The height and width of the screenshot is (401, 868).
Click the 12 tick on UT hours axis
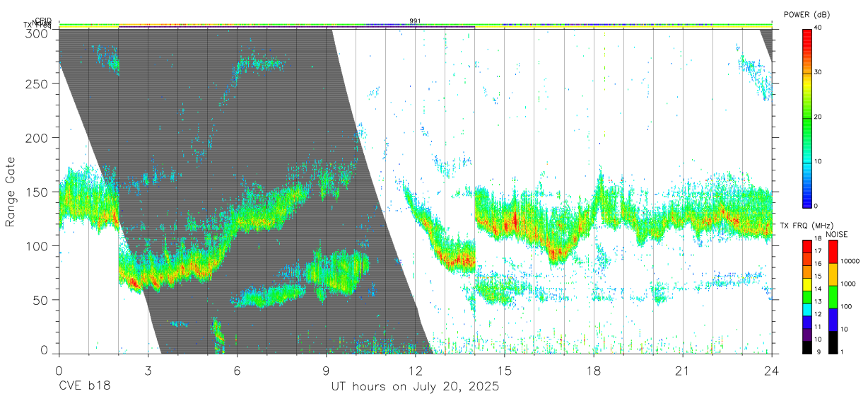(416, 370)
